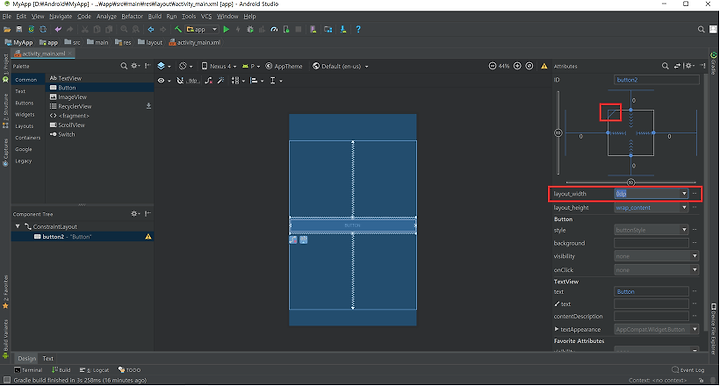The image size is (720, 386).
Task: Click the Clear All Constraints icon
Action: (208, 81)
